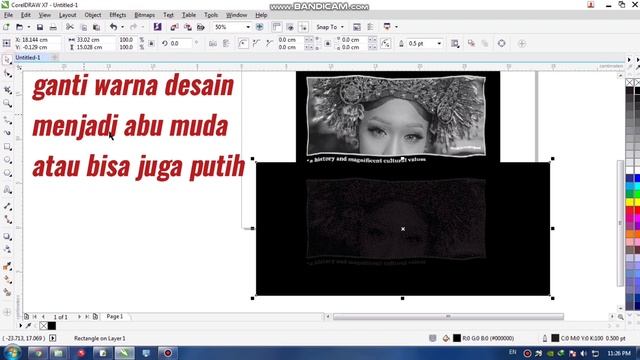This screenshot has width=640, height=360.
Task: Select the Smart Fill tool
Action: pyautogui.click(x=7, y=292)
